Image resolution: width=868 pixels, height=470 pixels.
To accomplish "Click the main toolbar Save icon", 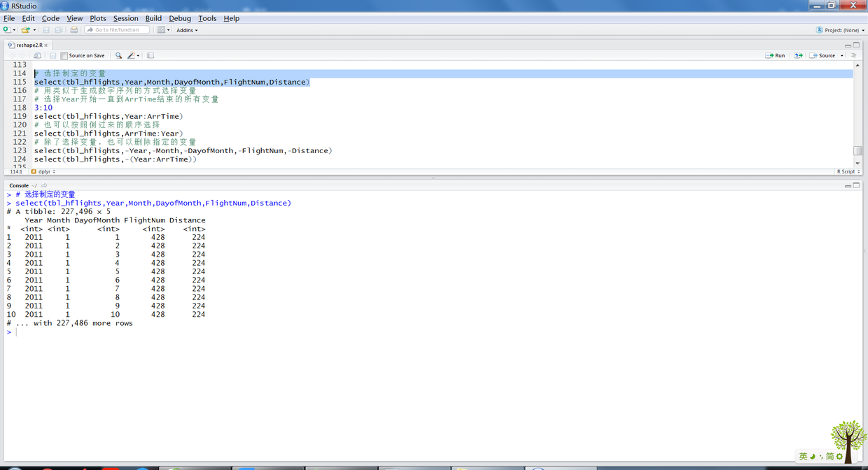I will (46, 30).
